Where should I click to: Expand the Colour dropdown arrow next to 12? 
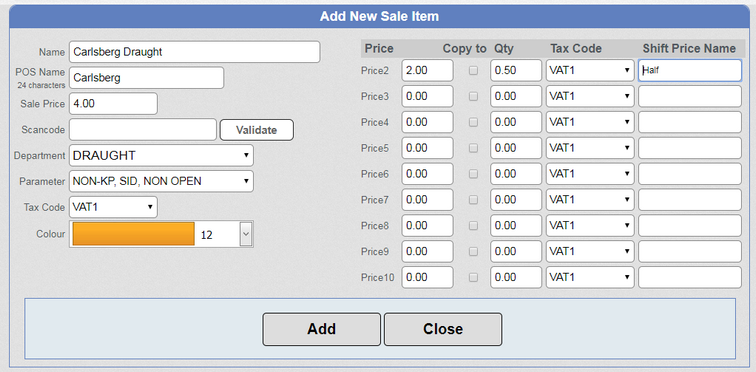(x=246, y=234)
